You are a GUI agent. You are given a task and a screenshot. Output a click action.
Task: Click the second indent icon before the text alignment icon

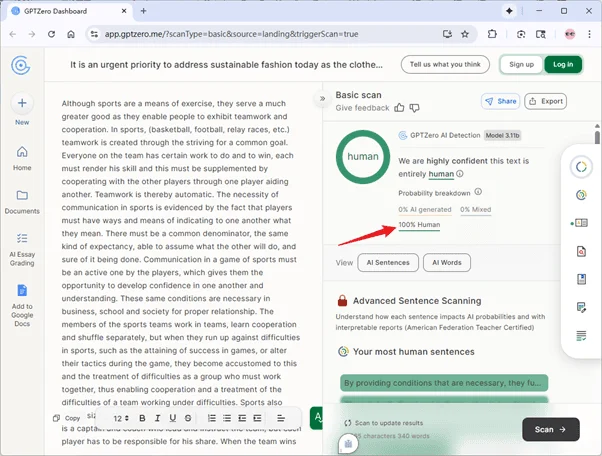257,418
